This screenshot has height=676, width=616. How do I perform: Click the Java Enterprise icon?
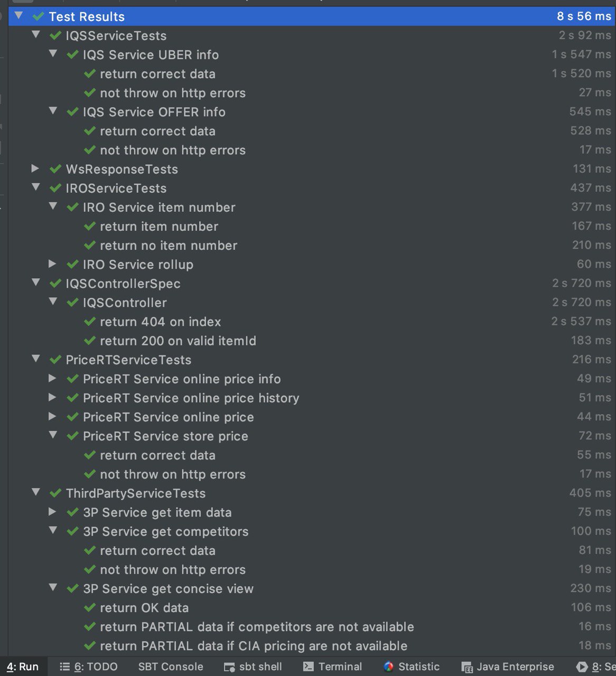click(x=466, y=667)
